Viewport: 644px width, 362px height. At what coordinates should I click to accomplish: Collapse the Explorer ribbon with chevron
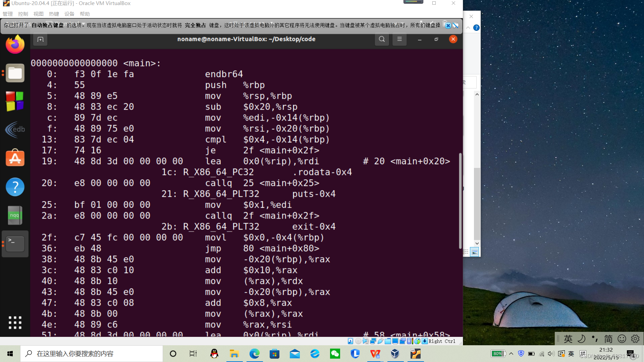(x=468, y=28)
